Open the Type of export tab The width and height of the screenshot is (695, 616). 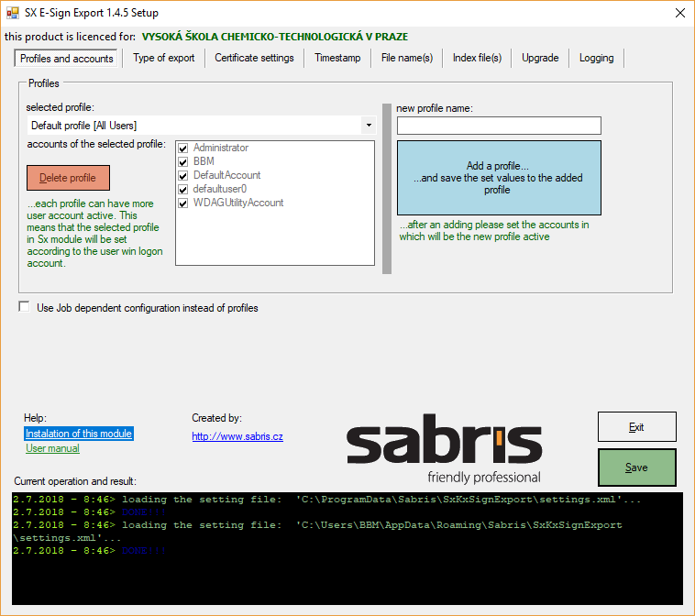163,58
